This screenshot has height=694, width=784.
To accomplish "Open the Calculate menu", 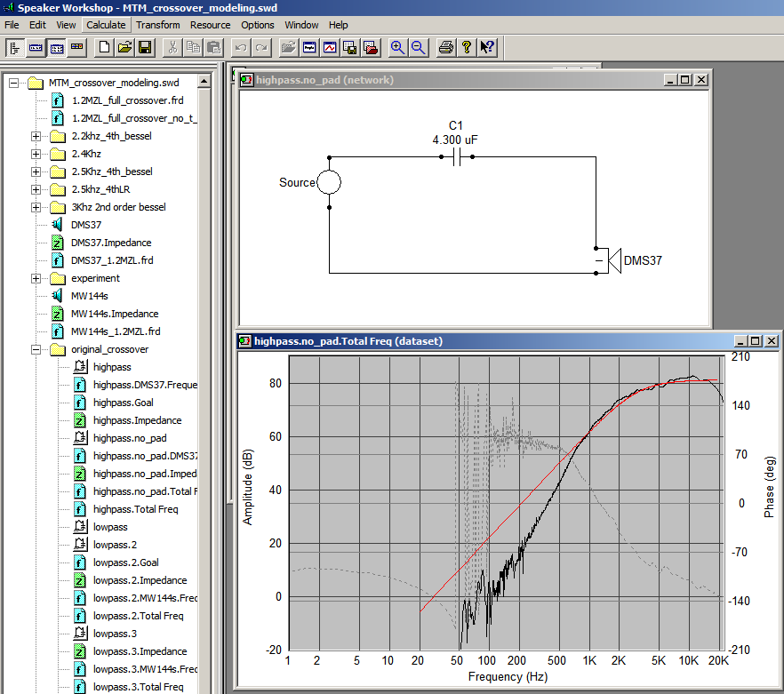I will (x=106, y=25).
